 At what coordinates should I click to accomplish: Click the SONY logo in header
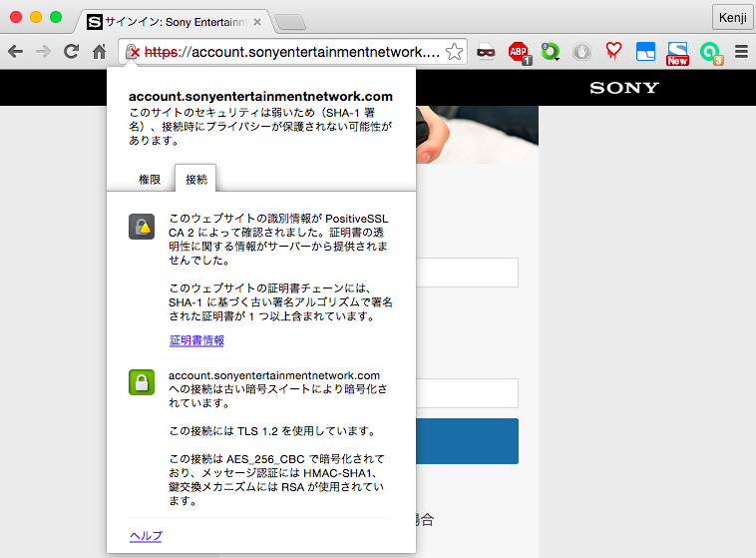624,88
